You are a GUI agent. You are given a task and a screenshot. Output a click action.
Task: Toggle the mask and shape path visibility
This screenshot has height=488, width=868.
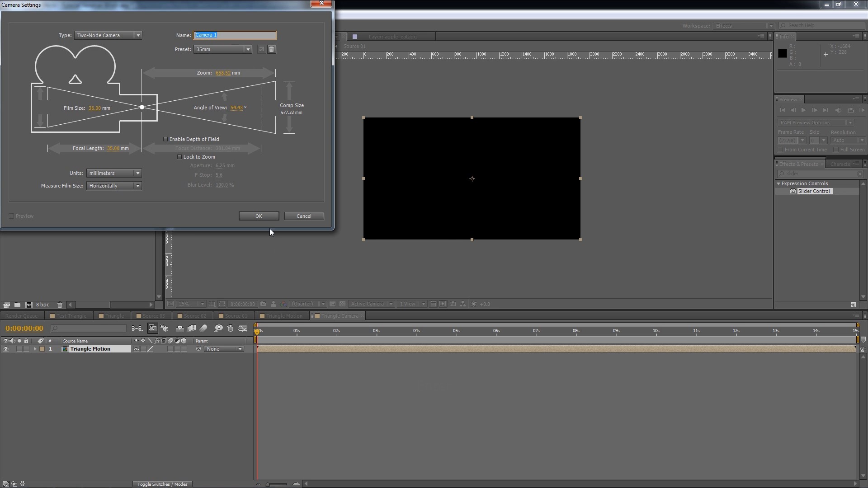222,304
